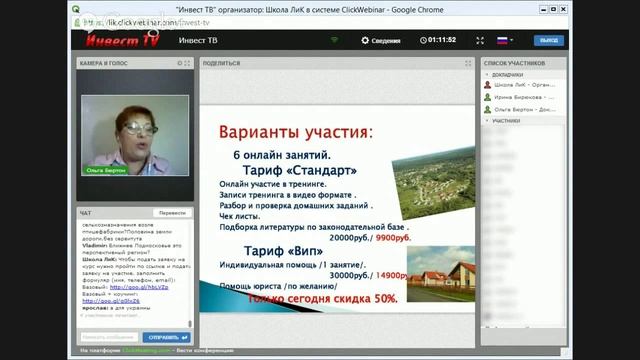Click ярослав's message in chat
This screenshot has height=360, width=640.
click(116, 308)
